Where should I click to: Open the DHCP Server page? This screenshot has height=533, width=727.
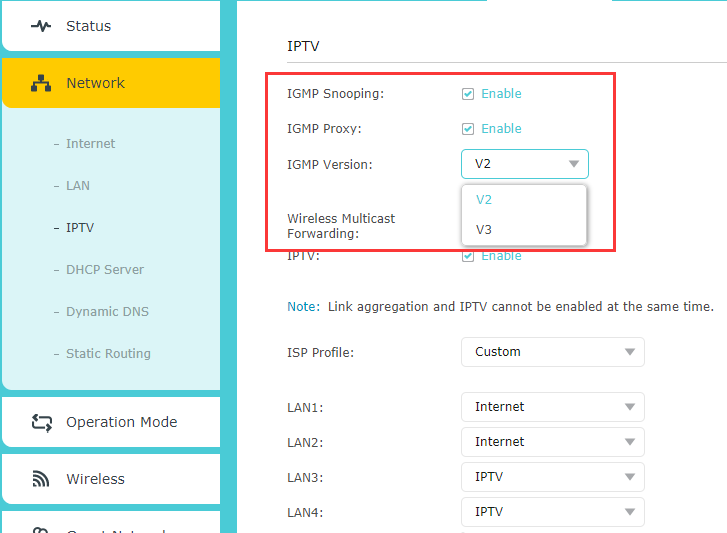[104, 270]
